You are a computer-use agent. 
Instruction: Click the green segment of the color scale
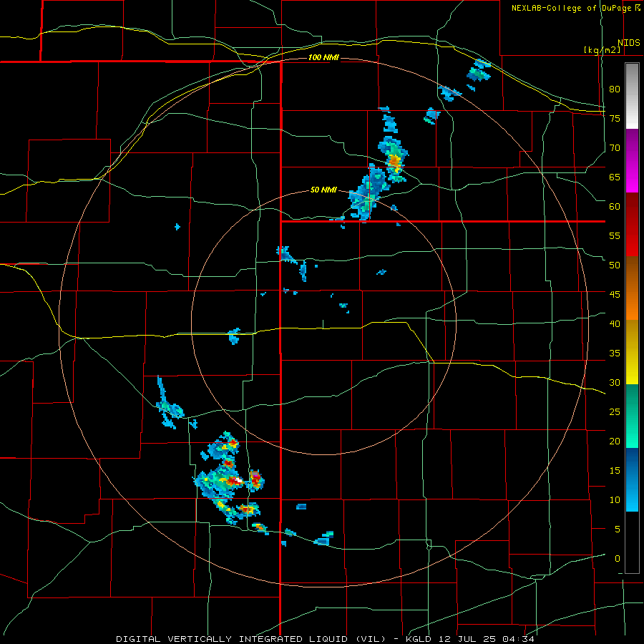click(x=632, y=416)
